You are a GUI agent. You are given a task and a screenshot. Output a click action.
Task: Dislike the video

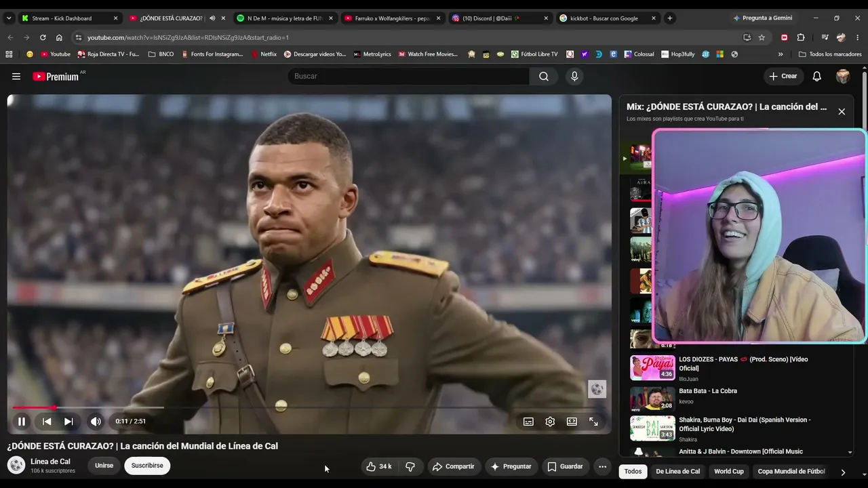click(410, 466)
